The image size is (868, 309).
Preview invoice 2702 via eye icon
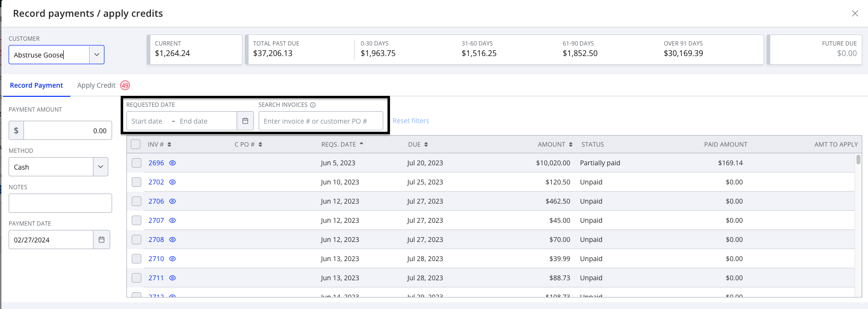[x=172, y=182]
